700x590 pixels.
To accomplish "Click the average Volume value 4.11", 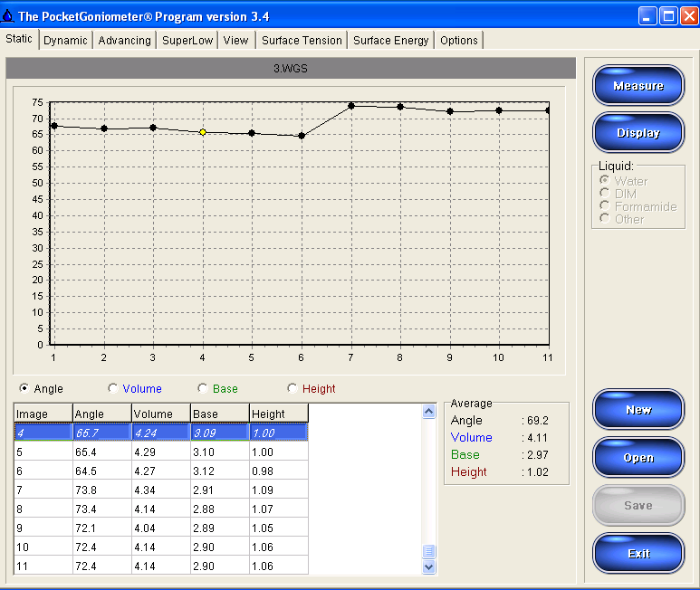I will click(537, 437).
